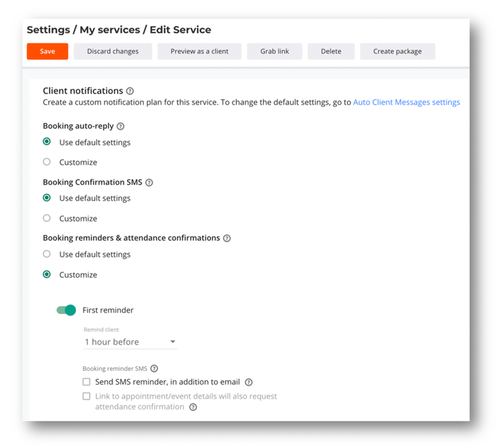Click help icon after attendance confirmation text
Image resolution: width=504 pixels, height=446 pixels.
(193, 407)
